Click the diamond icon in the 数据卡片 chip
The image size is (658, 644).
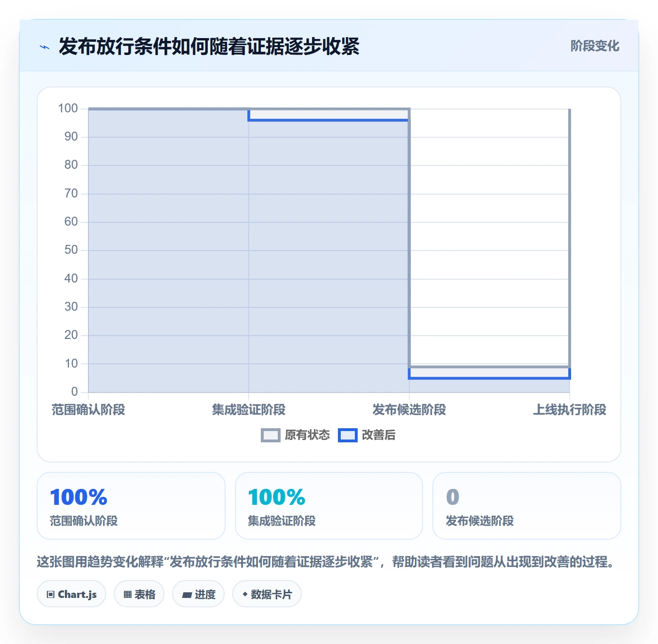click(245, 594)
